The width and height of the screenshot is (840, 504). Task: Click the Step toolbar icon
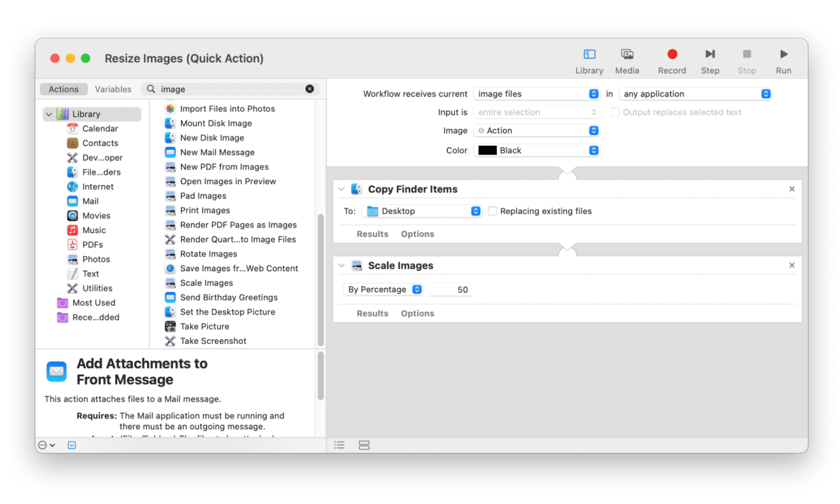pyautogui.click(x=710, y=54)
